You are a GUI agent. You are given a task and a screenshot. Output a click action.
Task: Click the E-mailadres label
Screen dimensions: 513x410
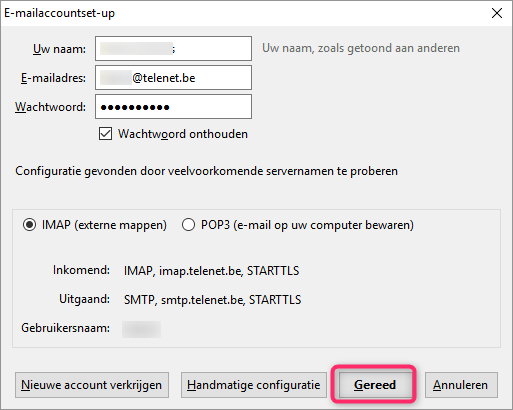(53, 78)
